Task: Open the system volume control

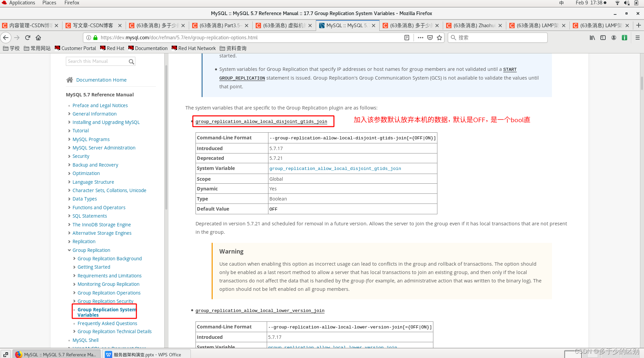Action: pos(627,3)
